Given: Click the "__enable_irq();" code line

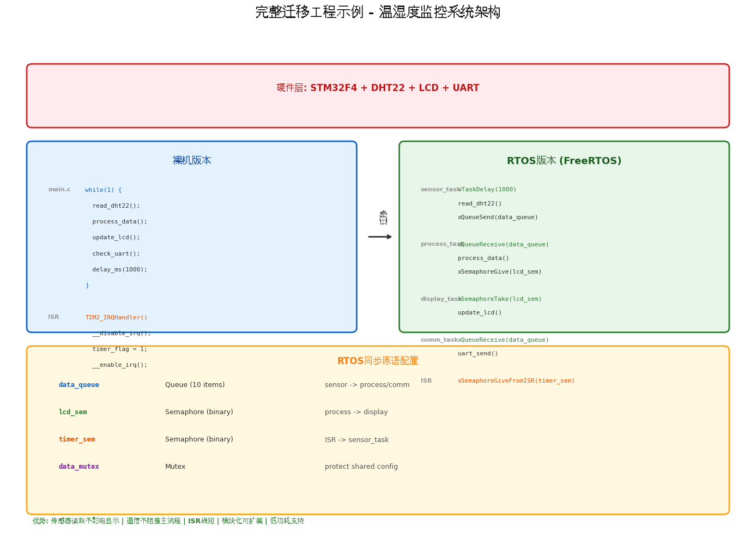Looking at the screenshot, I should pyautogui.click(x=120, y=365).
